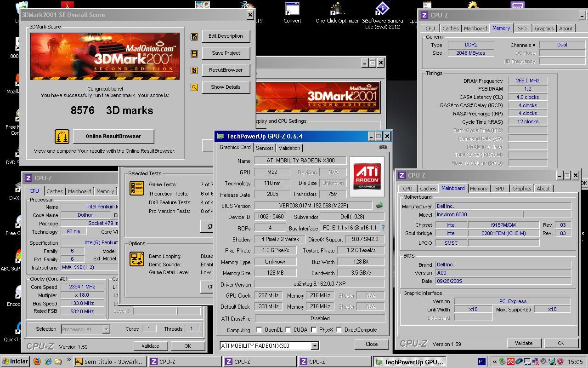Viewport: 588px width, 368px height.
Task: Click the BIOS save chip icon in GPU-Z
Action: coord(379,206)
